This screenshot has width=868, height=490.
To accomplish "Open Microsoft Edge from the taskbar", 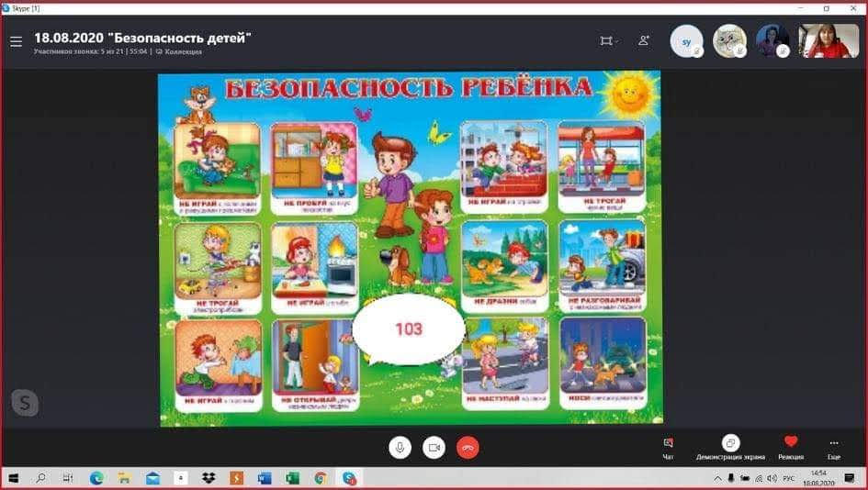I will [x=96, y=478].
